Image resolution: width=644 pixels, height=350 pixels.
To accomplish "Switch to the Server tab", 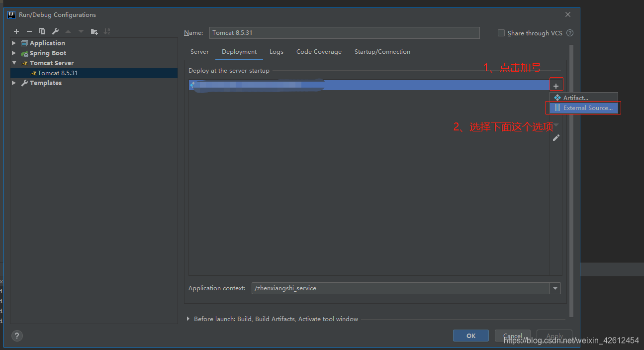I will 199,52.
